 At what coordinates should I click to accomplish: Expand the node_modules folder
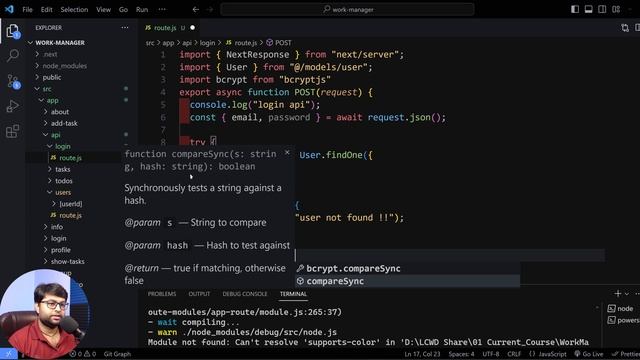click(64, 65)
